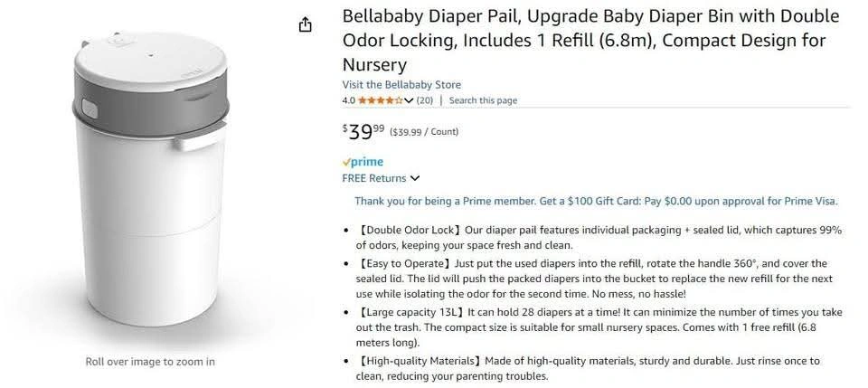Click the FREE Returns text

(374, 178)
